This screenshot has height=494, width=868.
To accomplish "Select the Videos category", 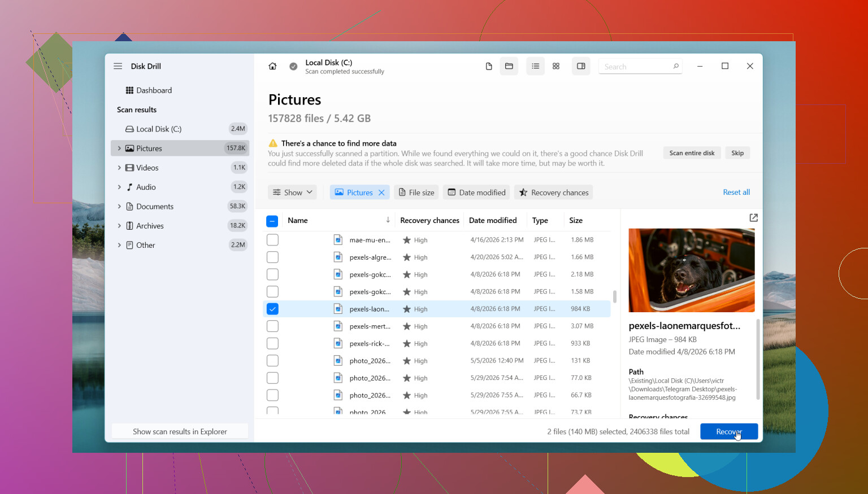I will [x=180, y=168].
